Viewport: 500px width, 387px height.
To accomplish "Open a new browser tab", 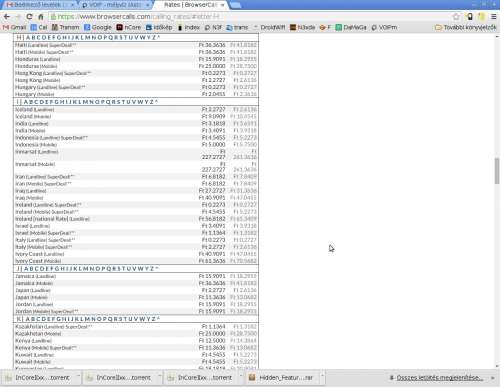I will 235,5.
